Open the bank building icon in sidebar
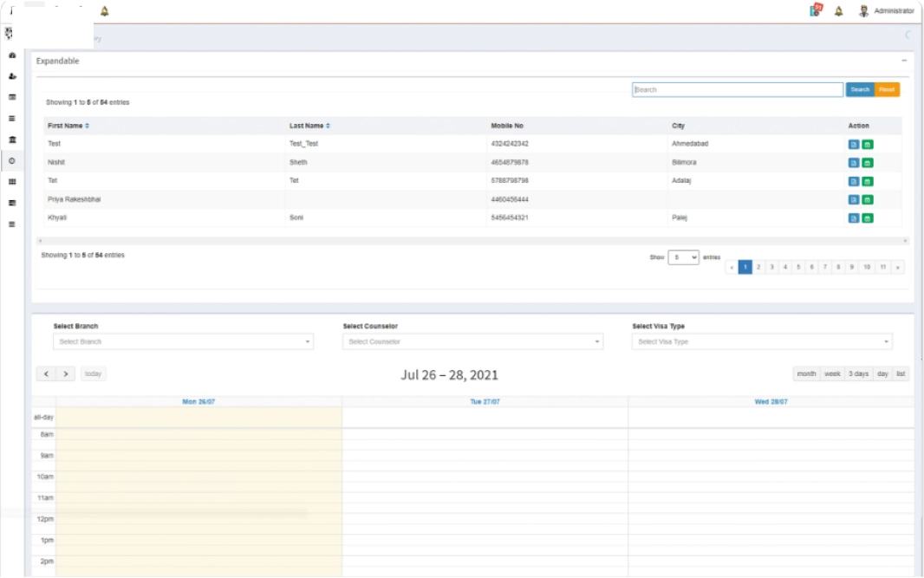Viewport: 924px width, 578px height. click(12, 140)
